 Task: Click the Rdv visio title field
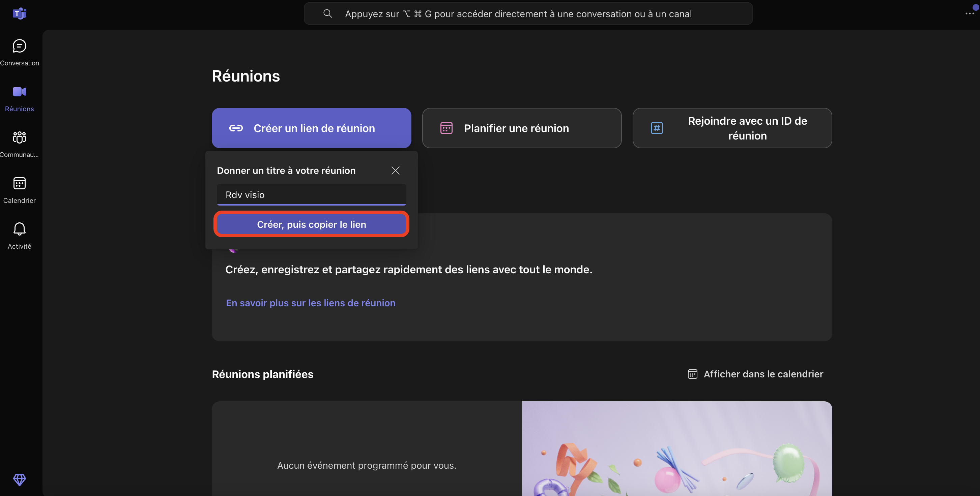click(311, 195)
